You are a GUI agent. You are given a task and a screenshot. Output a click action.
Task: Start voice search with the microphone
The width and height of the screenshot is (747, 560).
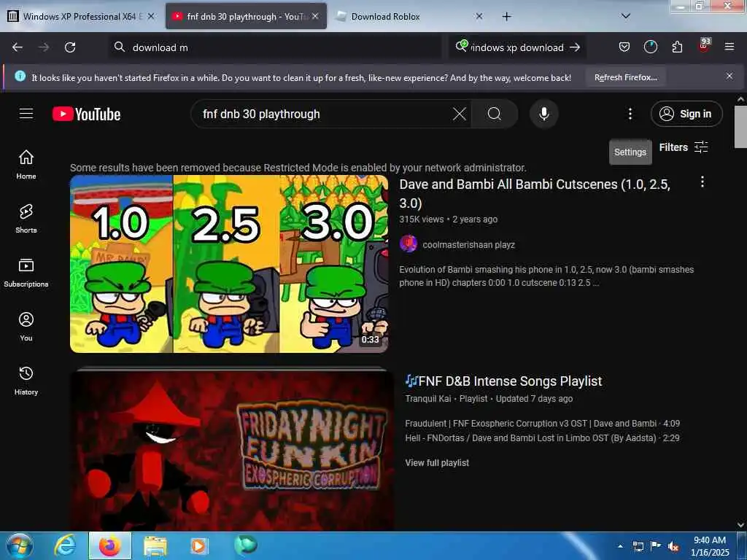[x=543, y=114]
